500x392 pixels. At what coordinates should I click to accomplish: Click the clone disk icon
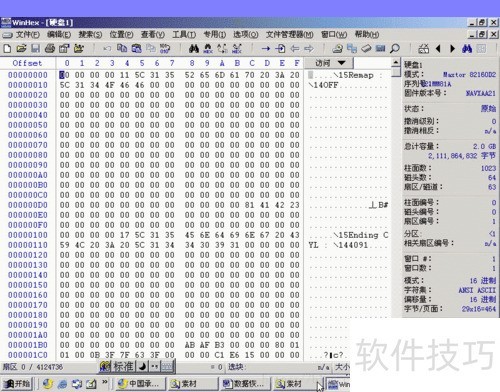352,49
